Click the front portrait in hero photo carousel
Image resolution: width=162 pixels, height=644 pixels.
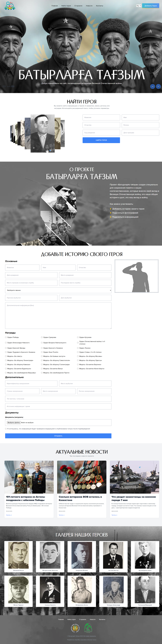(43, 134)
